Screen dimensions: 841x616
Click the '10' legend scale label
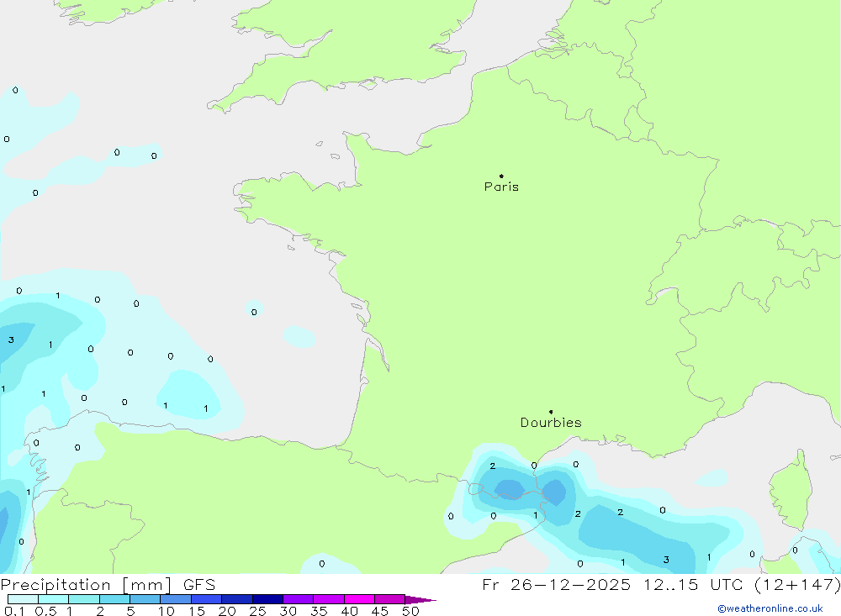click(167, 611)
